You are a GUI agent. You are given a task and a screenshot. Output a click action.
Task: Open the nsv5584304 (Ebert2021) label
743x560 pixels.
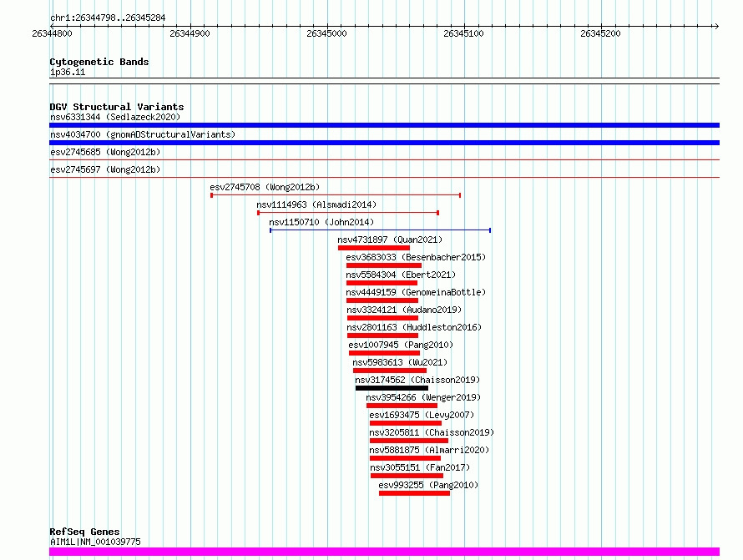[x=401, y=275]
